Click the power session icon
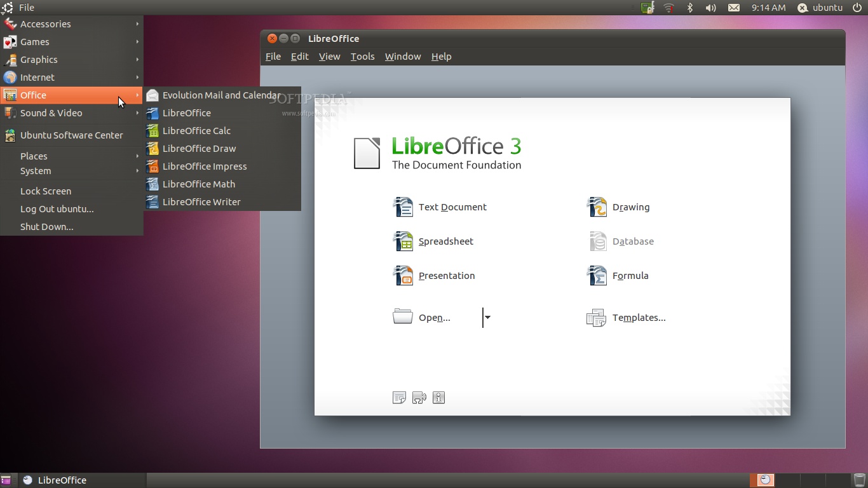868x488 pixels. coord(857,8)
